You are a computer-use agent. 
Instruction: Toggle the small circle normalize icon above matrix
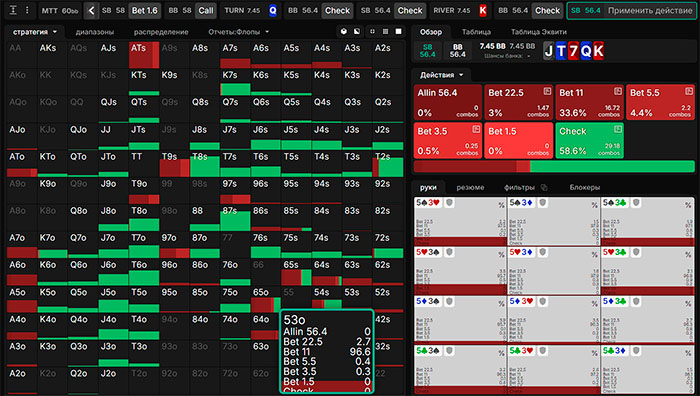point(372,32)
